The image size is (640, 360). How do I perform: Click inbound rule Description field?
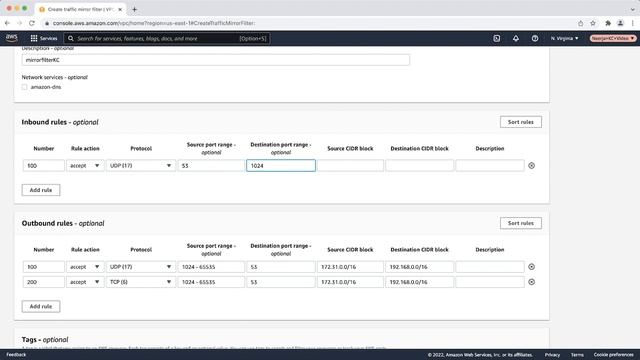point(490,165)
